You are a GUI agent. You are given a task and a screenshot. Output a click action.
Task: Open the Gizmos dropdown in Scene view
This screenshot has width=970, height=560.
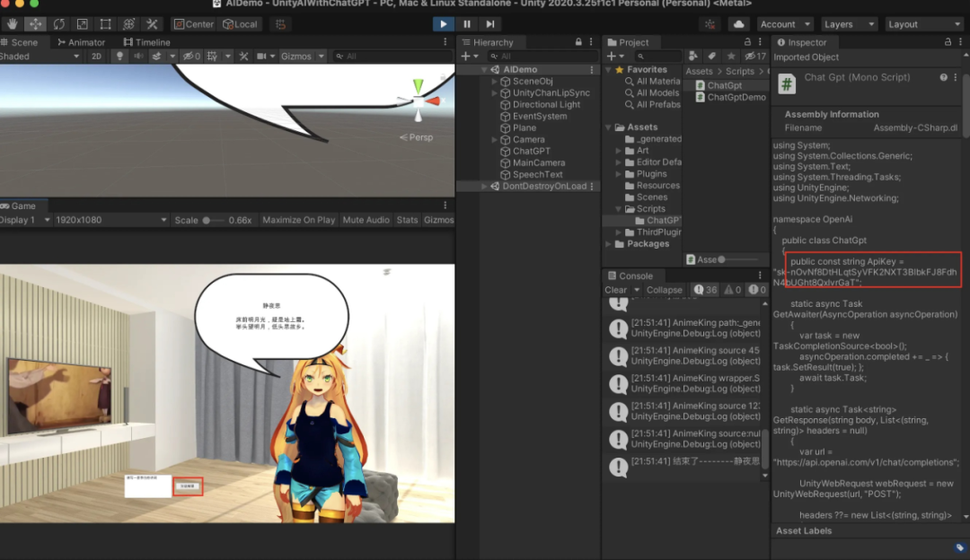302,57
